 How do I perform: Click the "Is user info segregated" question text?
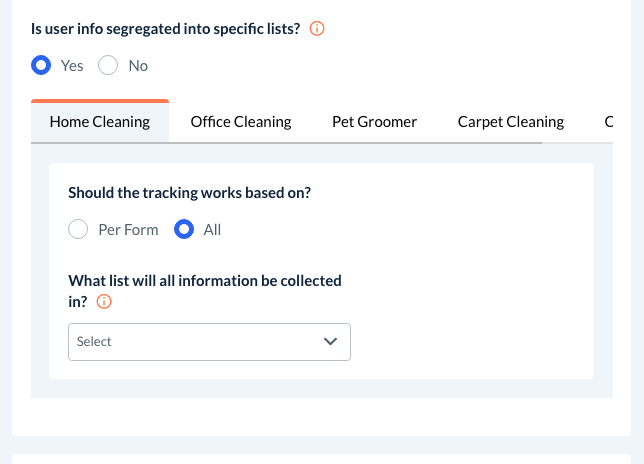(165, 29)
